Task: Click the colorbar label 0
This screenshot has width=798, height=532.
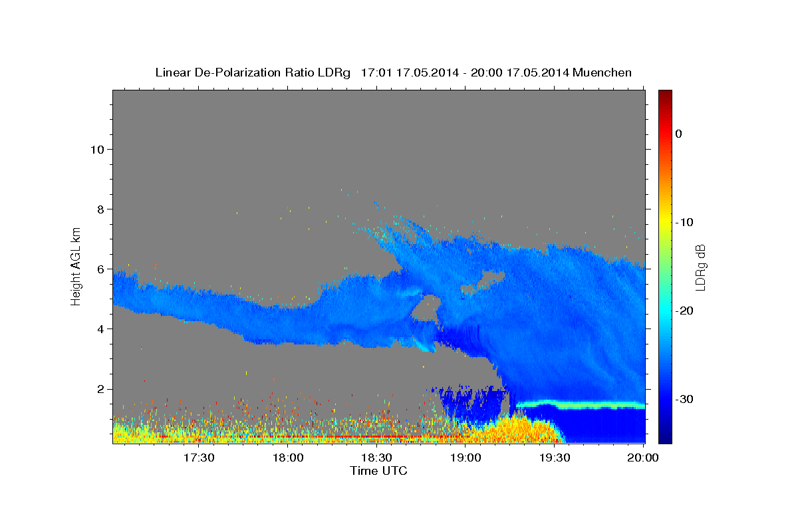Action: click(x=679, y=134)
